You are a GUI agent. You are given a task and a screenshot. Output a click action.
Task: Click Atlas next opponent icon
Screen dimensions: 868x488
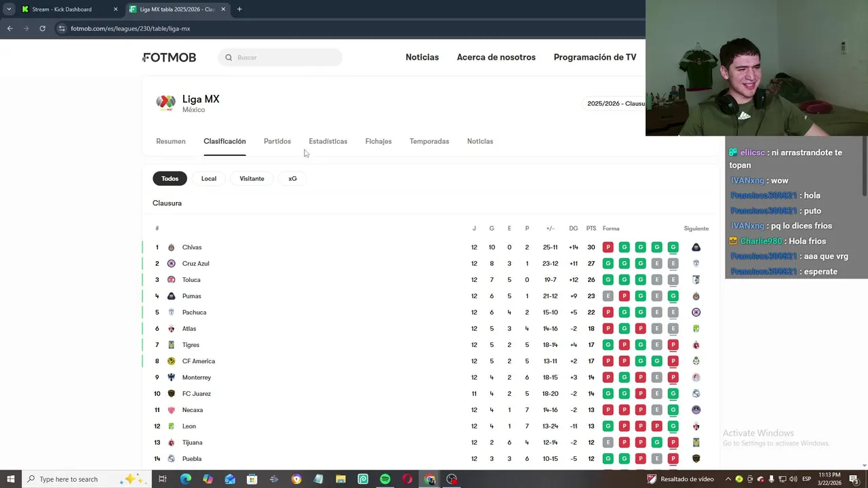coord(696,329)
